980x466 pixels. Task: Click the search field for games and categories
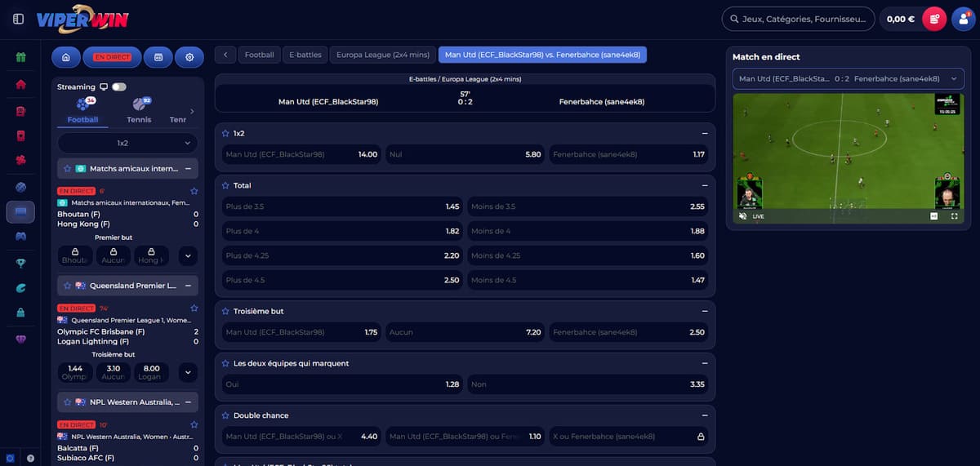pos(798,19)
